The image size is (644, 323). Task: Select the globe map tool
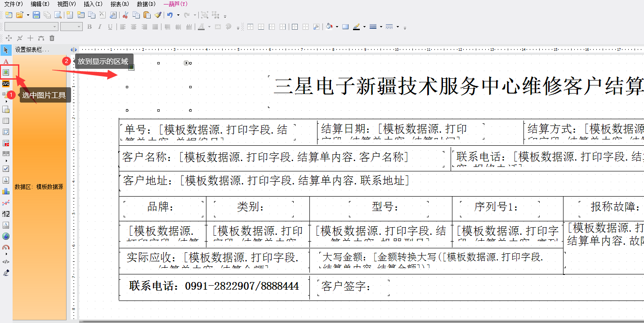click(6, 236)
